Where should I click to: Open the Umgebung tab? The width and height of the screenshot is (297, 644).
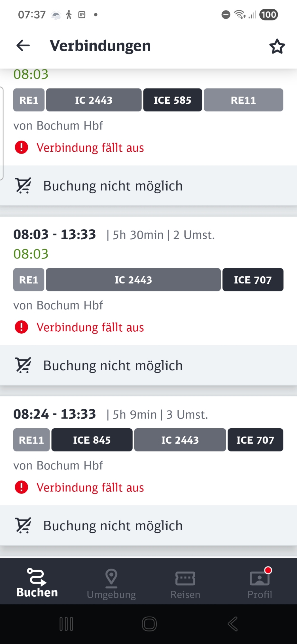(x=111, y=584)
